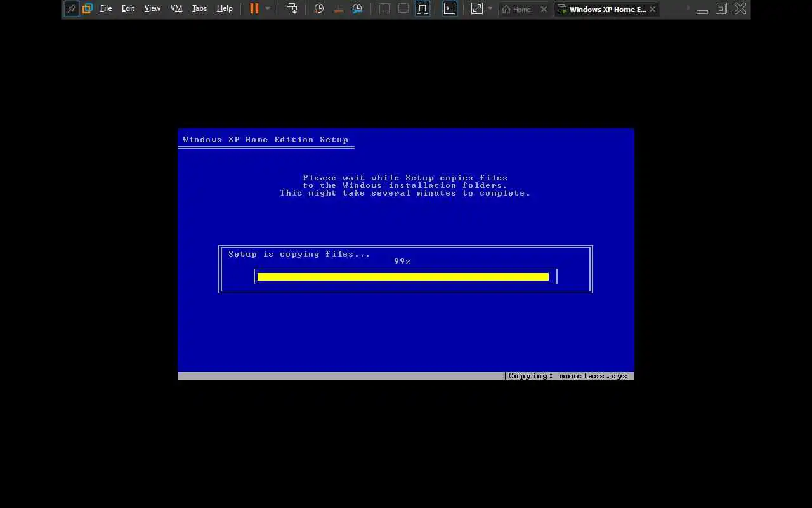Open the console view icon

pyautogui.click(x=450, y=9)
